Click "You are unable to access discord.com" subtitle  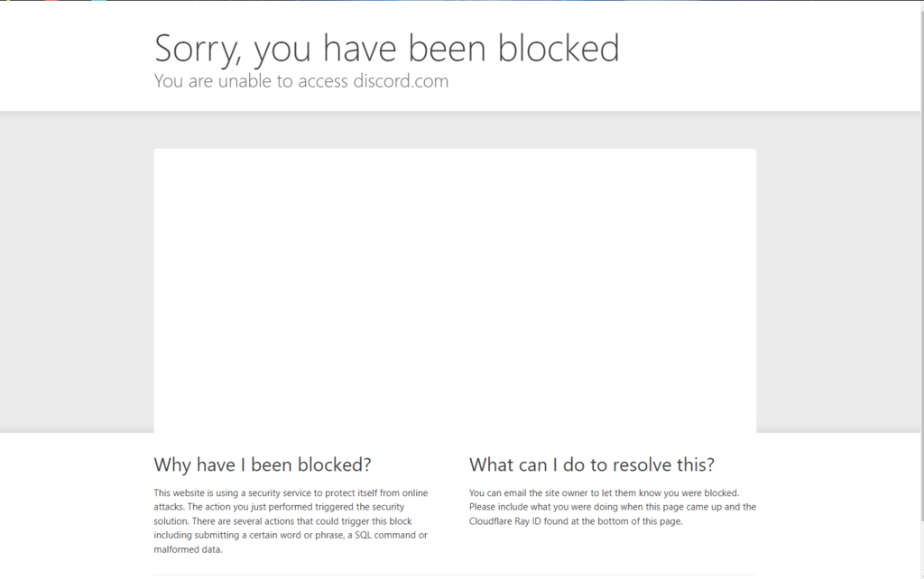tap(301, 80)
